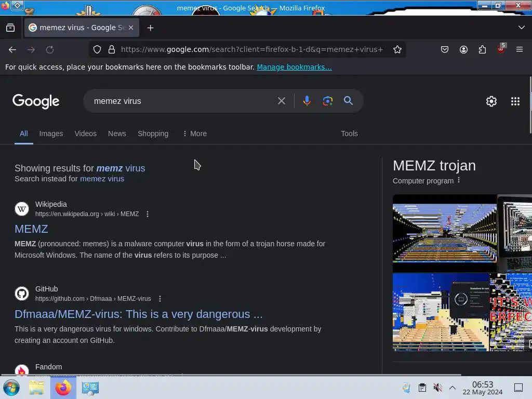Image resolution: width=532 pixels, height=399 pixels.
Task: Open the clipboard tray icon
Action: (x=422, y=388)
